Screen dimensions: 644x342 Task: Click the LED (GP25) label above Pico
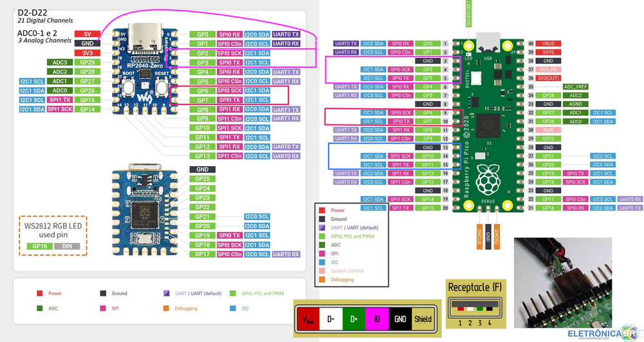pos(469,14)
